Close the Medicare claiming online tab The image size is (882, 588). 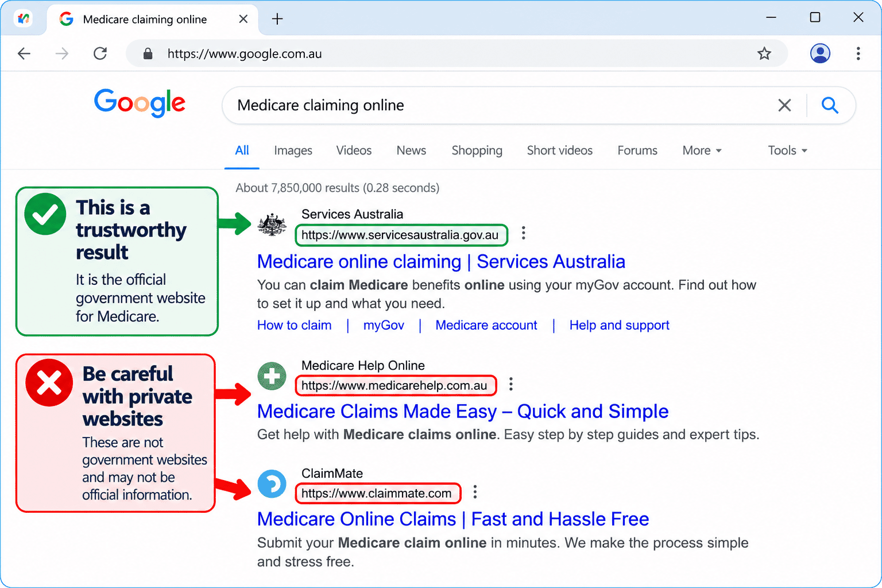click(x=243, y=19)
